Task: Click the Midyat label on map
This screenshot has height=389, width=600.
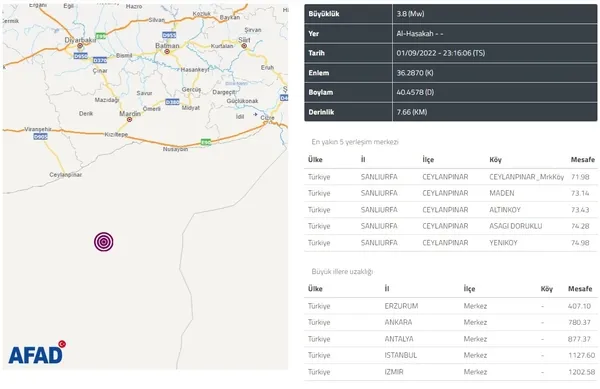Action: coord(191,108)
